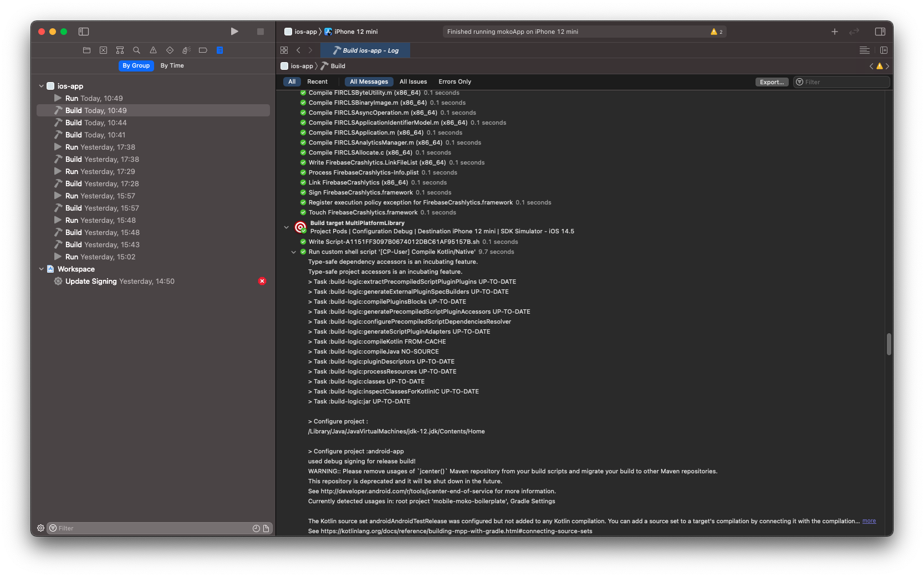
Task: Open the Find navigator magnifier icon
Action: point(136,50)
